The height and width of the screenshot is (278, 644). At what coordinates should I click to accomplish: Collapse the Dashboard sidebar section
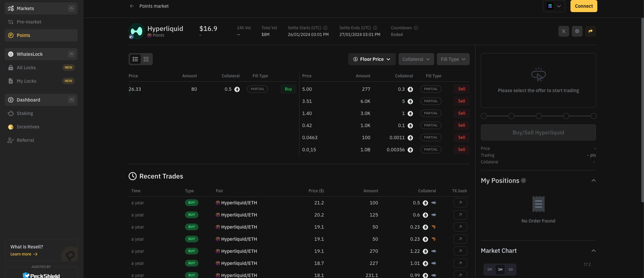72,100
